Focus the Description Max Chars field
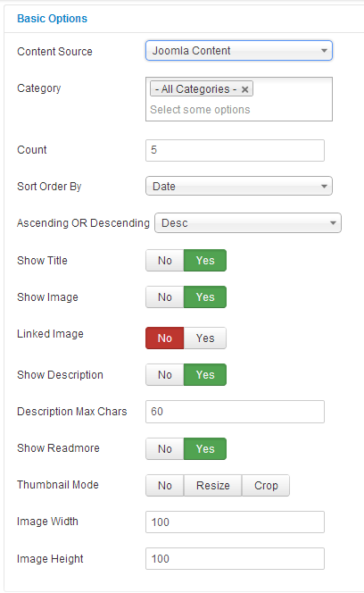 235,412
